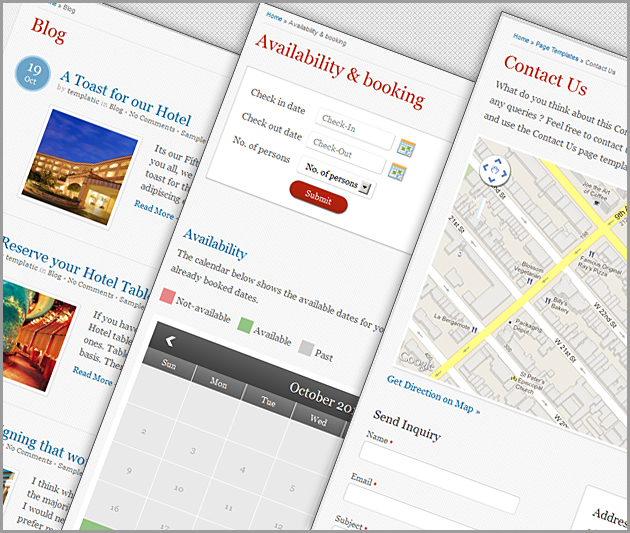The image size is (630, 533).
Task: Click the 'Availability & booking' page heading
Action: click(x=340, y=71)
